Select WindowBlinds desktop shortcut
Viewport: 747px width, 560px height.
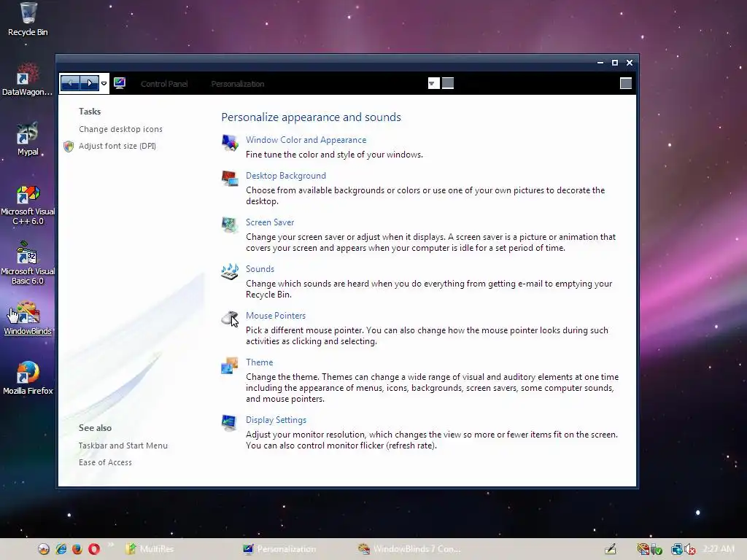point(28,318)
